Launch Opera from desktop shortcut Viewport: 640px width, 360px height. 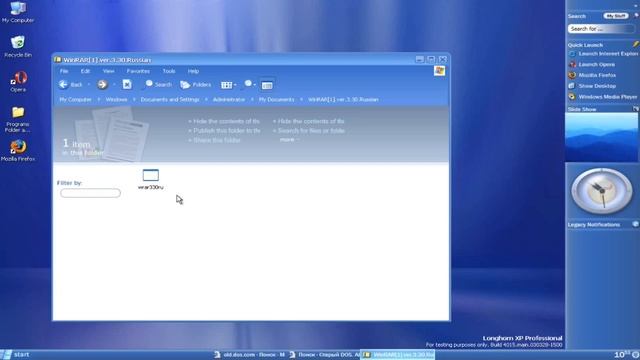(x=18, y=81)
